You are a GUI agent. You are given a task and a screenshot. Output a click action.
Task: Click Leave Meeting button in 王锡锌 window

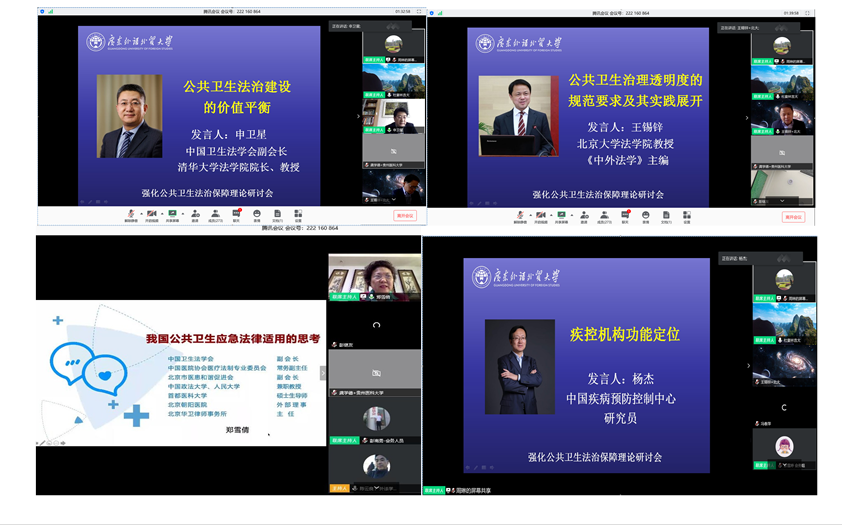click(x=792, y=216)
